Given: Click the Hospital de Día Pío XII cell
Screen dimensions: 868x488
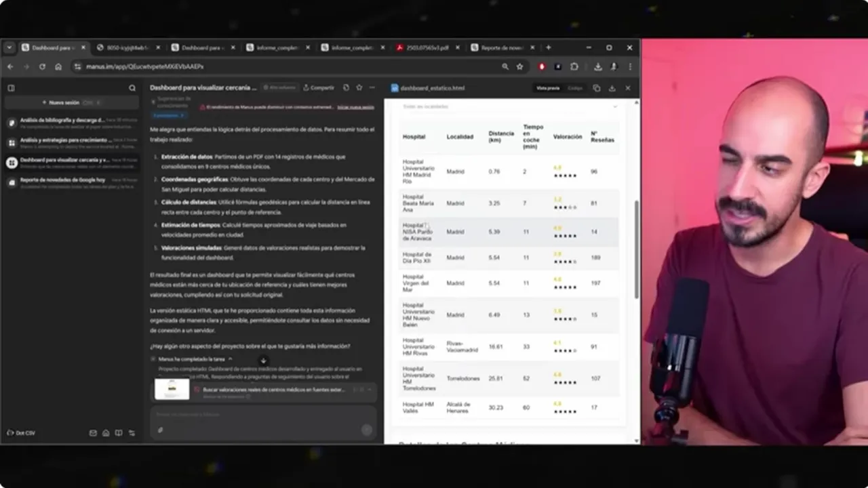Looking at the screenshot, I should tap(417, 258).
